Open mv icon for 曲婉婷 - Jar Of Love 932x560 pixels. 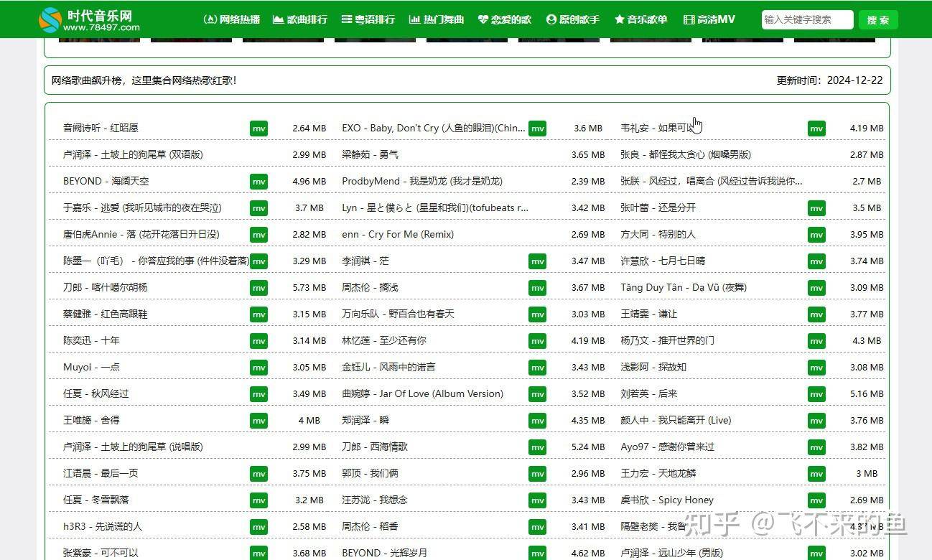pos(537,394)
